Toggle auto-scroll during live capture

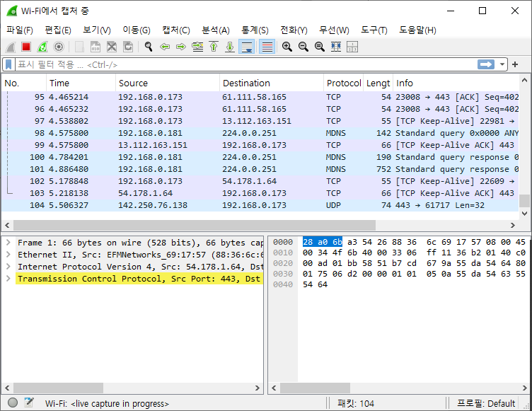click(x=246, y=47)
